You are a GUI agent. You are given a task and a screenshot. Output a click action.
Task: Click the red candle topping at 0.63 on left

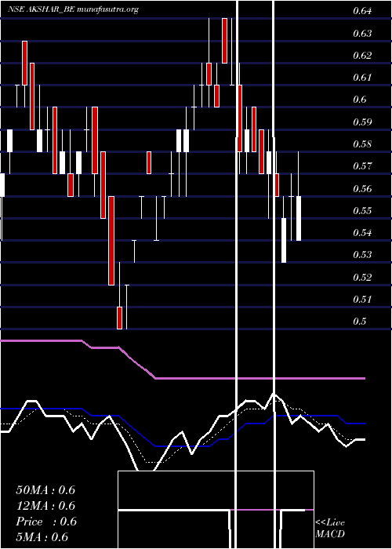coord(24,63)
